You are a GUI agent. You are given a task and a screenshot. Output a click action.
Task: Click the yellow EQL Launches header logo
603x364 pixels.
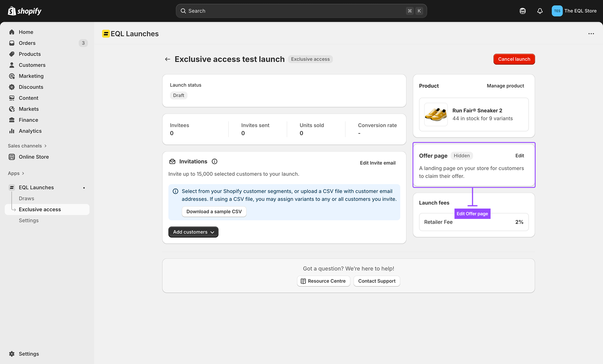coord(106,34)
